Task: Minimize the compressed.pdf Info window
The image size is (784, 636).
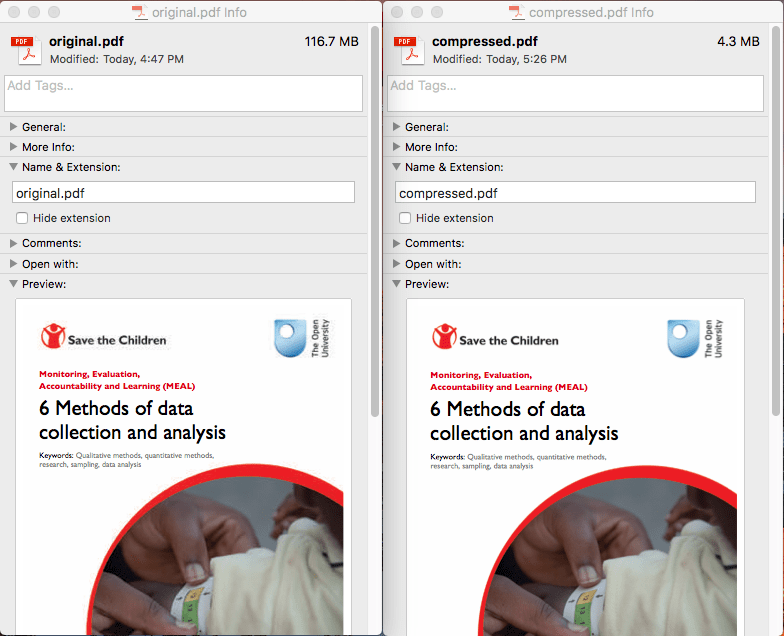Action: [x=417, y=12]
